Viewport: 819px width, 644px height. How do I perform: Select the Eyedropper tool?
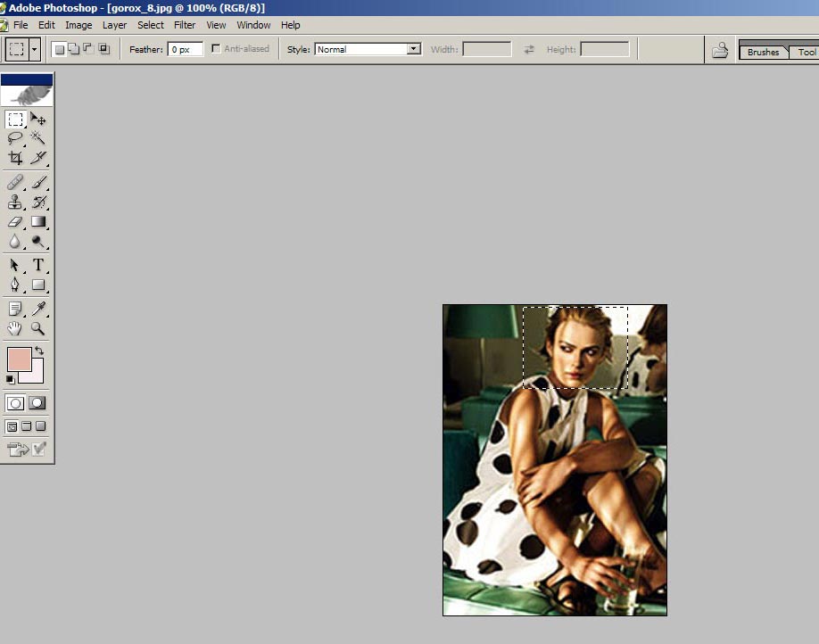tap(38, 309)
